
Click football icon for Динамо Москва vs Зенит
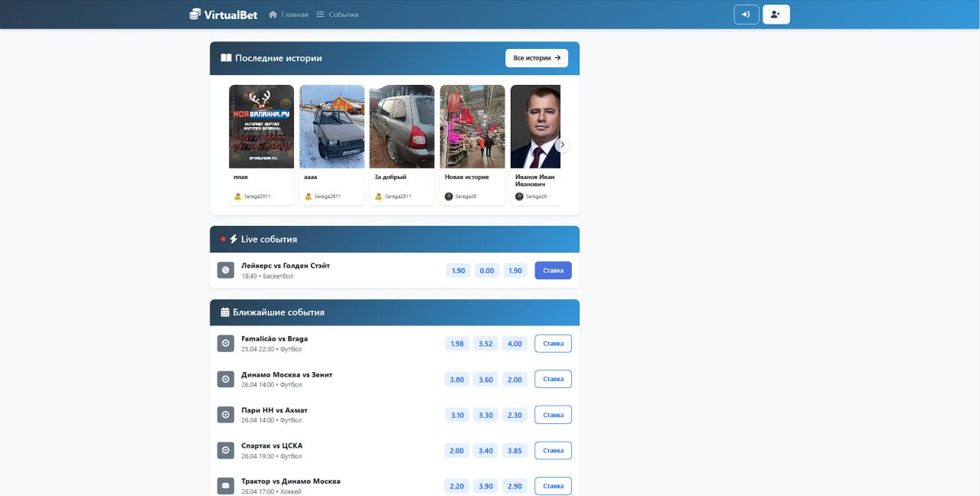click(226, 379)
